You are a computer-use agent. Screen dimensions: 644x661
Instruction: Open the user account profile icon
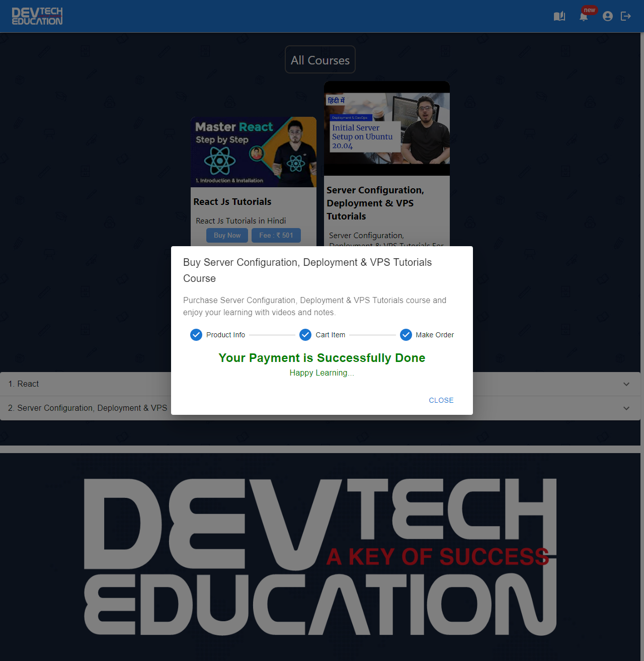608,16
